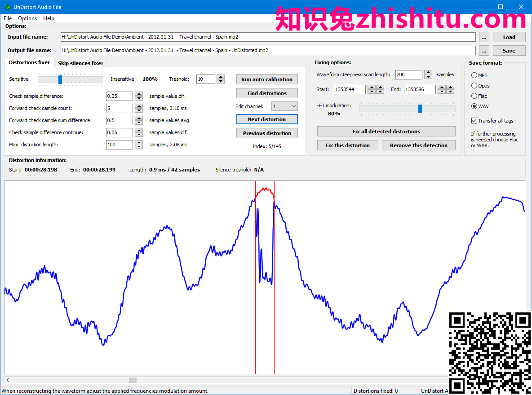Click Find distortions button
This screenshot has height=395, width=532.
pos(267,93)
